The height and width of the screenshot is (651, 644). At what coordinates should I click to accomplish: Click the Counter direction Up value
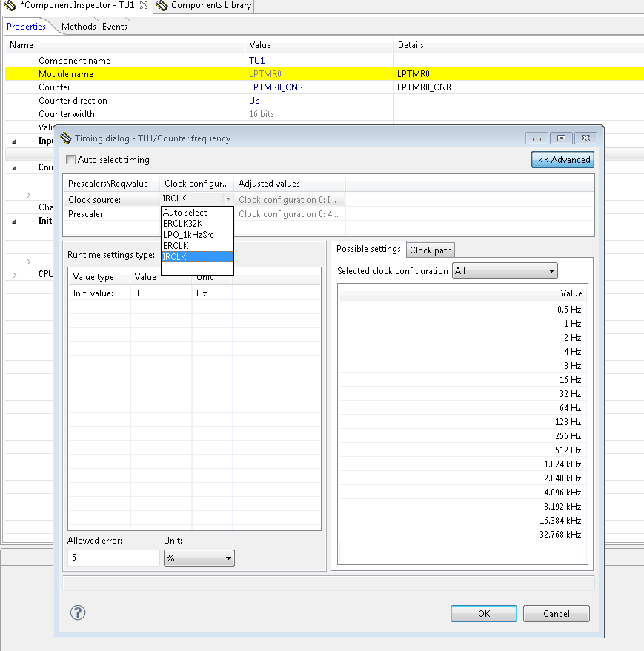point(254,101)
